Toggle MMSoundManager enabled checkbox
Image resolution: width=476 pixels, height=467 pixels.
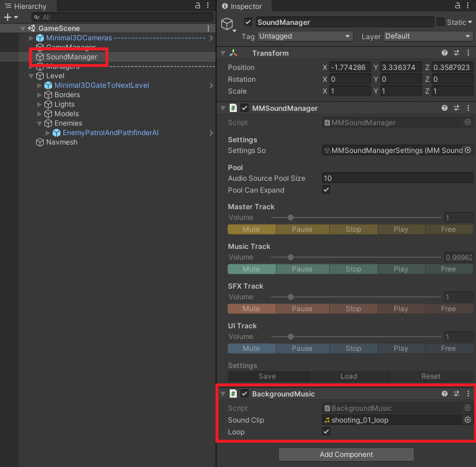pyautogui.click(x=245, y=108)
